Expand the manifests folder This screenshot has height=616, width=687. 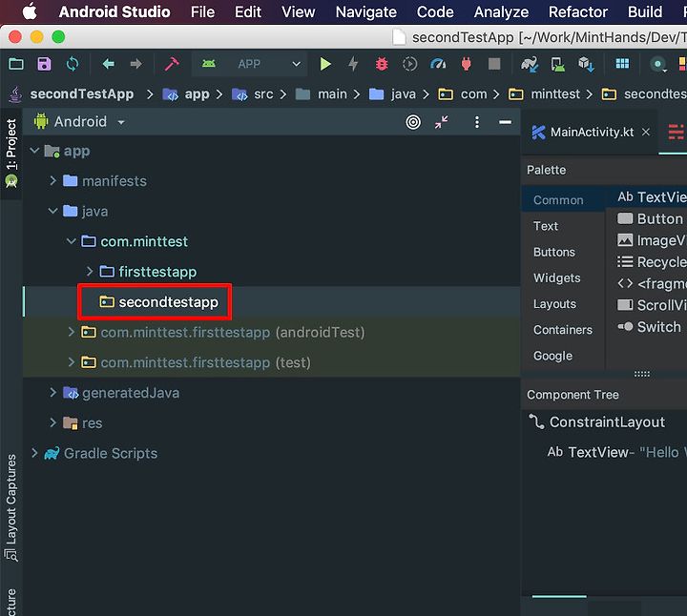click(53, 180)
